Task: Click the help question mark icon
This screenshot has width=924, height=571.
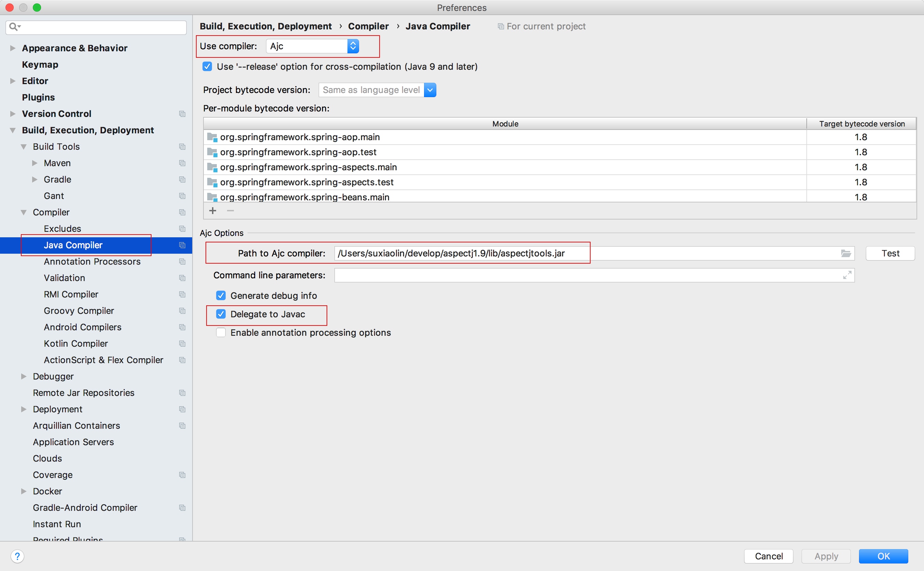Action: (17, 556)
